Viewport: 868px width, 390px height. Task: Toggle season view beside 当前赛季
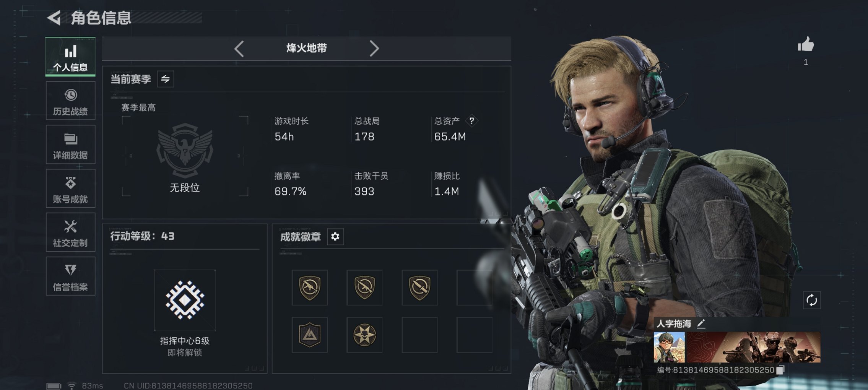click(166, 79)
